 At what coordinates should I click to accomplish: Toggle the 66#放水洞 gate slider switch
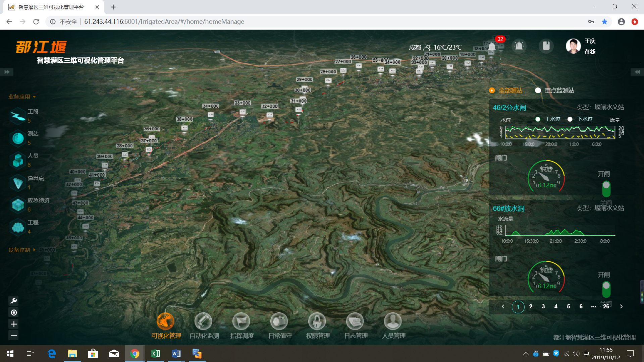606,289
